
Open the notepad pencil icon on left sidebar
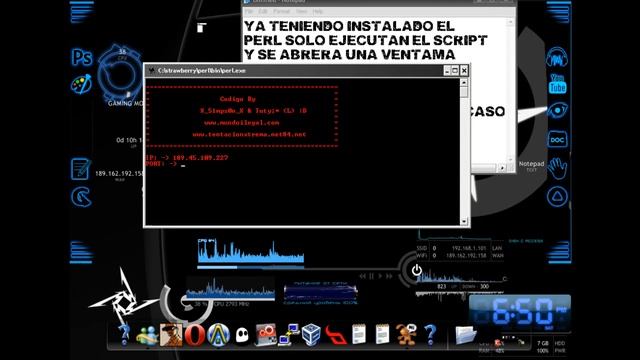80,169
